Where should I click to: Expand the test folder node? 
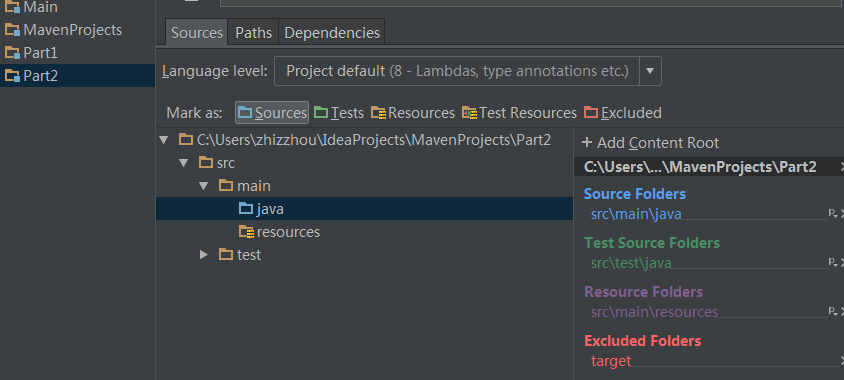pyautogui.click(x=203, y=255)
